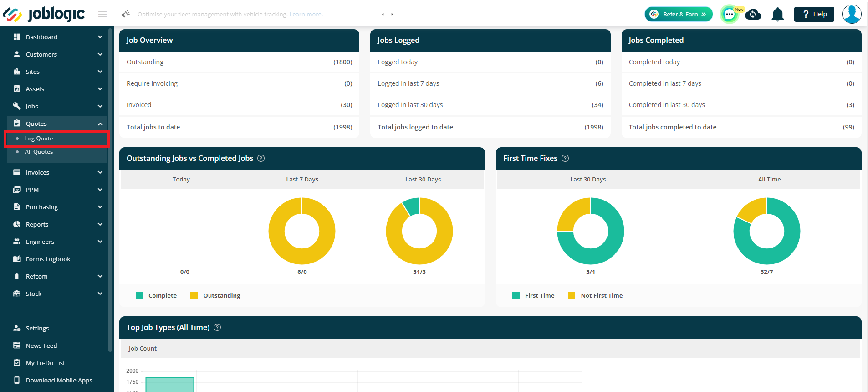
Task: Expand the Jobs menu chevron
Action: tap(100, 106)
